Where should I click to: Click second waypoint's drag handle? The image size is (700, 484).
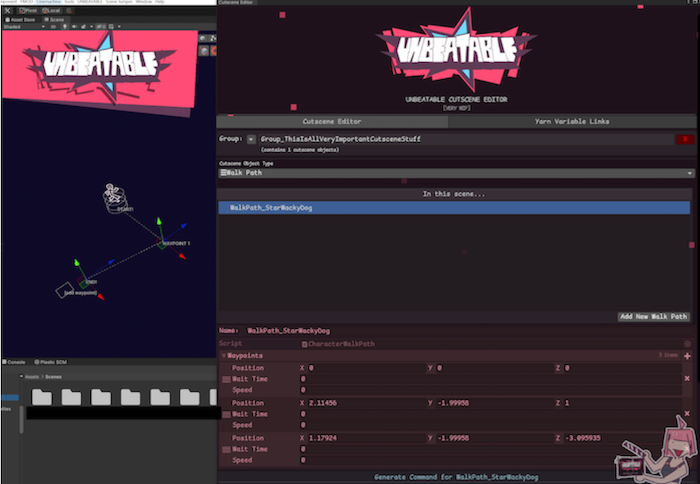[x=226, y=414]
